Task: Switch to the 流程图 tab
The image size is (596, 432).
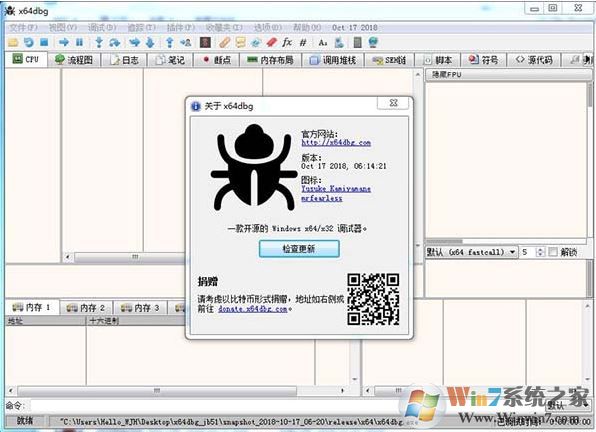Action: 74,60
